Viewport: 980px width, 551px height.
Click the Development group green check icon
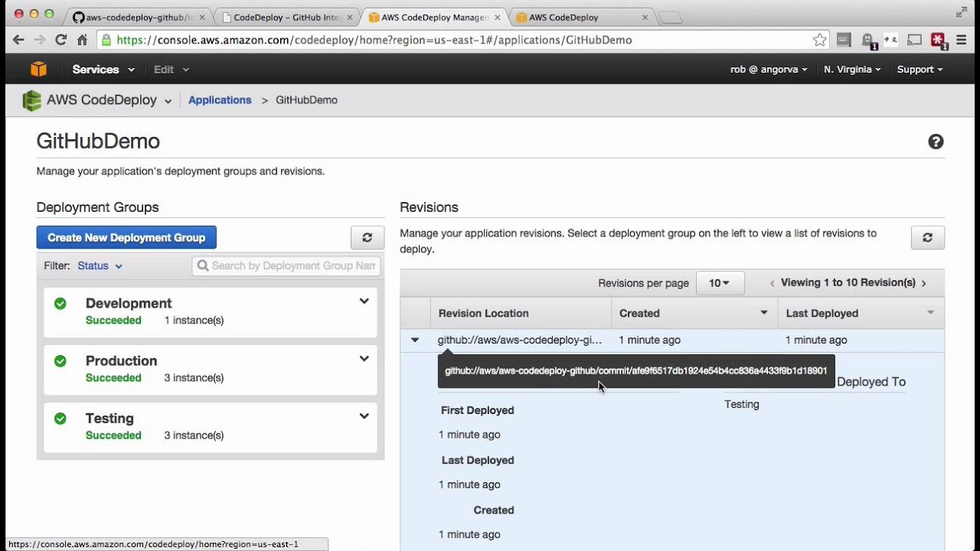coord(60,304)
